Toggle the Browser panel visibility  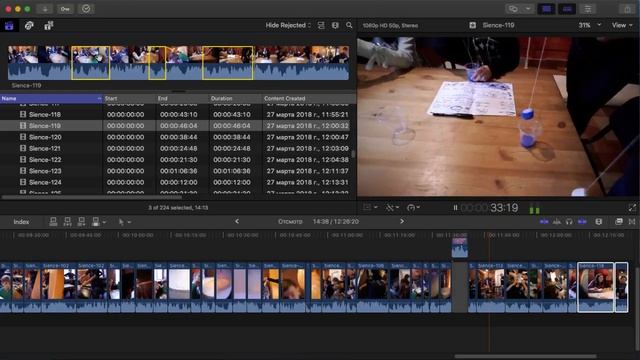click(547, 9)
